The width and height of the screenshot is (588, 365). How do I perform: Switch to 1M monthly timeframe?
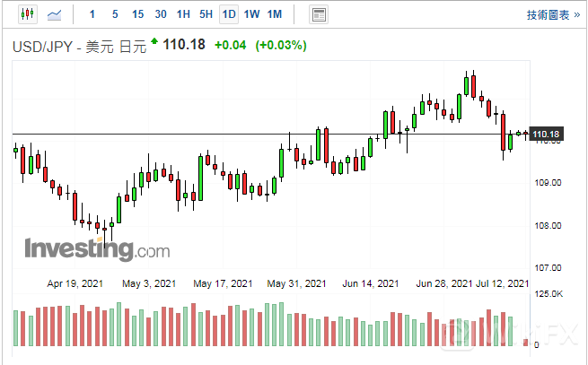[275, 14]
